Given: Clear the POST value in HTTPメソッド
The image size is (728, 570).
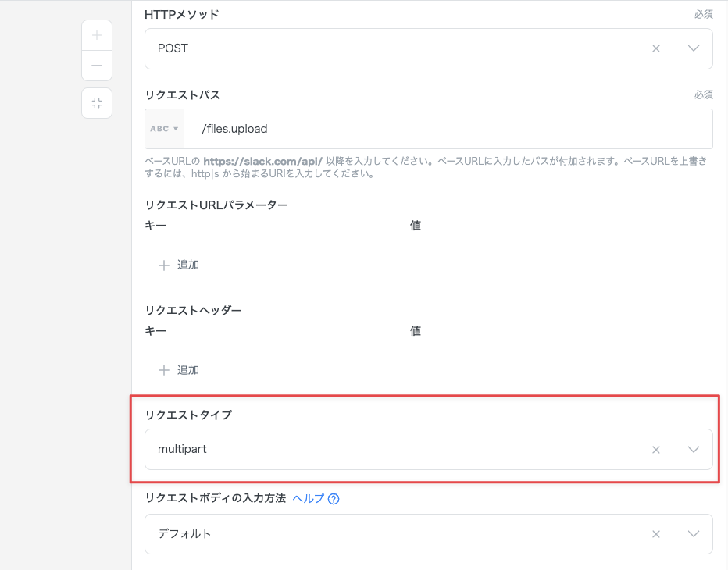Looking at the screenshot, I should click(x=656, y=48).
